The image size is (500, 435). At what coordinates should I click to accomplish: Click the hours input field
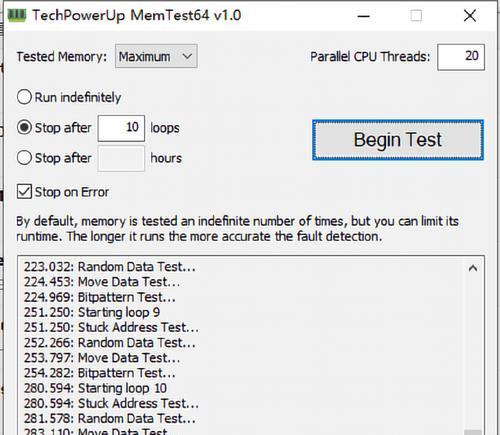pyautogui.click(x=121, y=158)
